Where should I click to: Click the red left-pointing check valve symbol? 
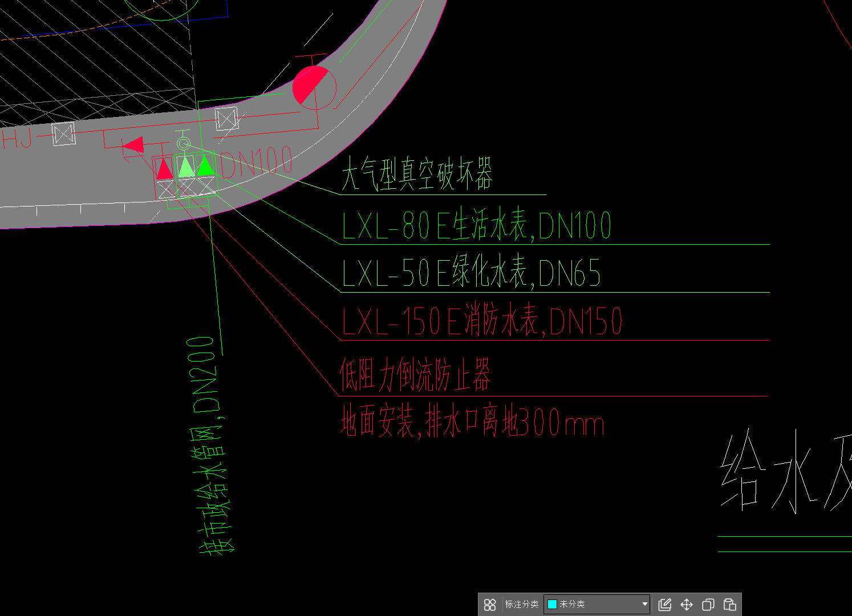click(x=133, y=145)
